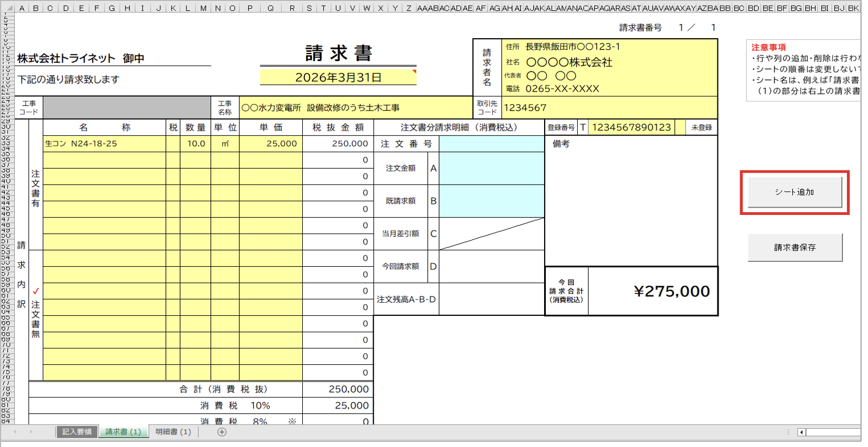Click the tab bar resize dots handle
Screen dimensions: 868x447
(788, 432)
